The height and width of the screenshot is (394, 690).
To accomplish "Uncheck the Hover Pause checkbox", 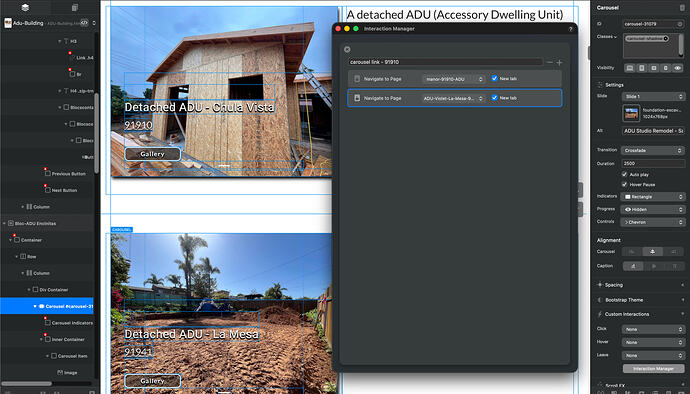I will (x=624, y=184).
